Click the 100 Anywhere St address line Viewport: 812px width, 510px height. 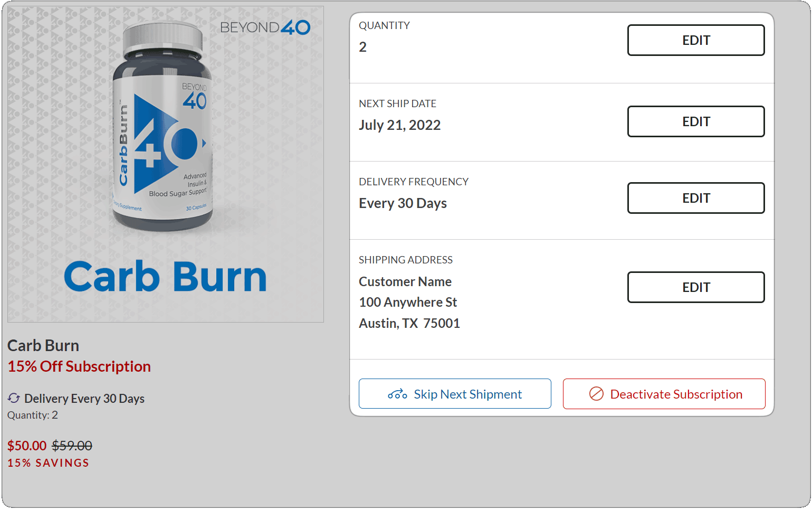pyautogui.click(x=408, y=303)
